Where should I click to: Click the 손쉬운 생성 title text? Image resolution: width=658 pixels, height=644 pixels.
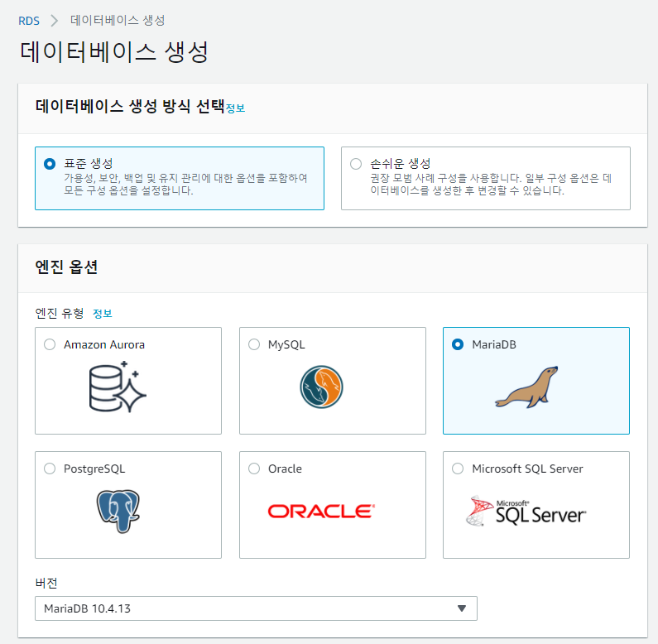(401, 163)
